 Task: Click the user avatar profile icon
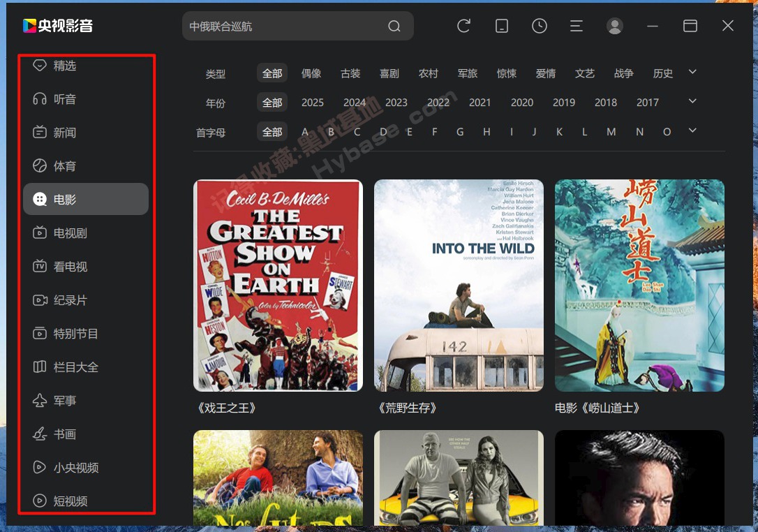click(x=614, y=26)
